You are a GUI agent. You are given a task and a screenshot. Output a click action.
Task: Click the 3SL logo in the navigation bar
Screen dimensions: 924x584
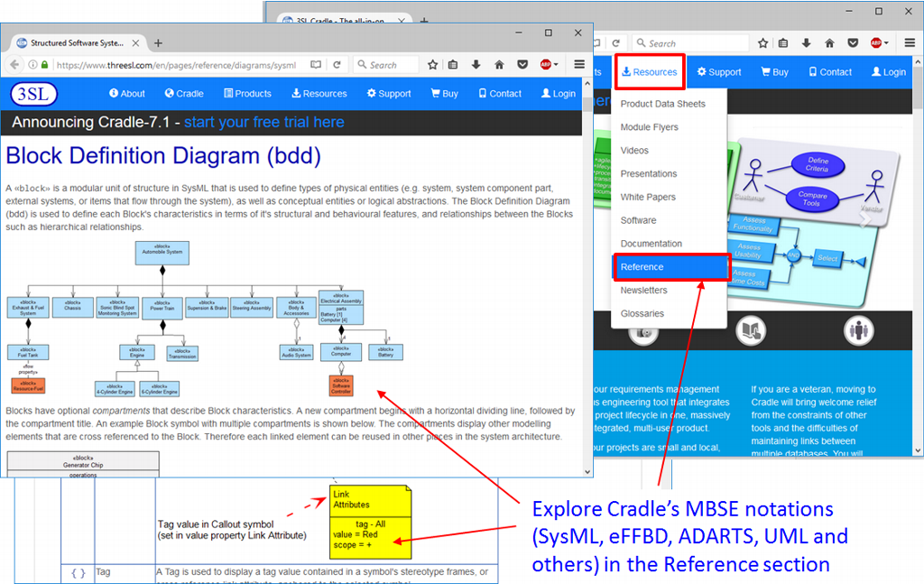tap(32, 93)
